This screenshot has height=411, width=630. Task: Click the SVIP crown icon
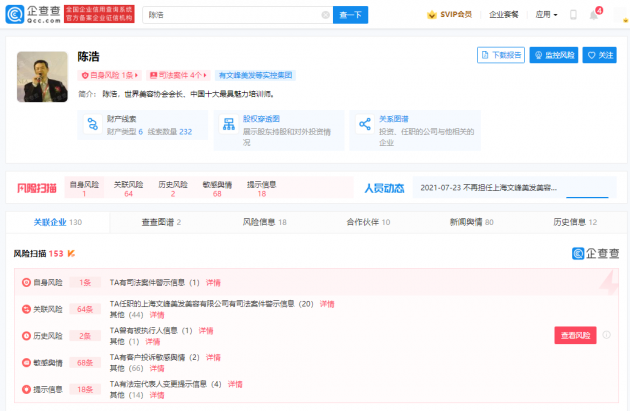432,15
